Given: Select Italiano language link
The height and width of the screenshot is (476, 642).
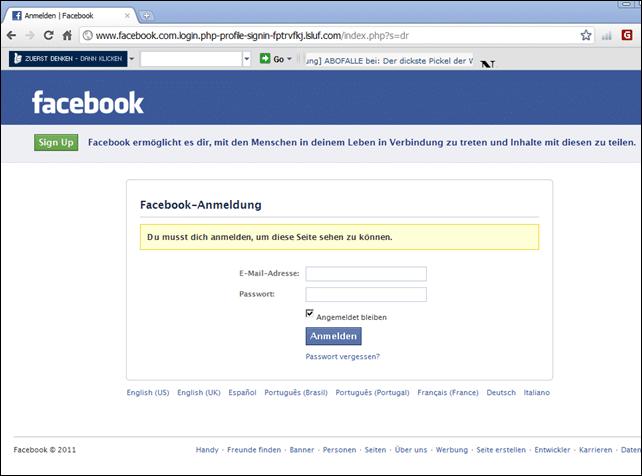Looking at the screenshot, I should (x=537, y=393).
